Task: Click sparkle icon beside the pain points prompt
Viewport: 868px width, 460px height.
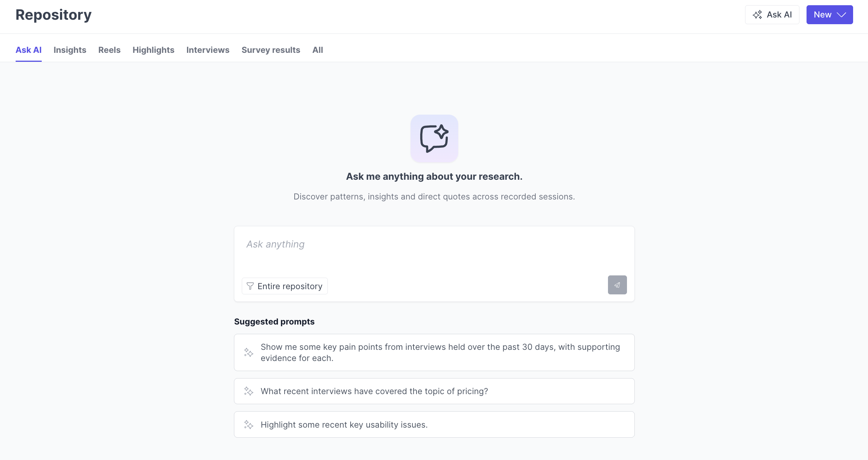Action: click(248, 352)
